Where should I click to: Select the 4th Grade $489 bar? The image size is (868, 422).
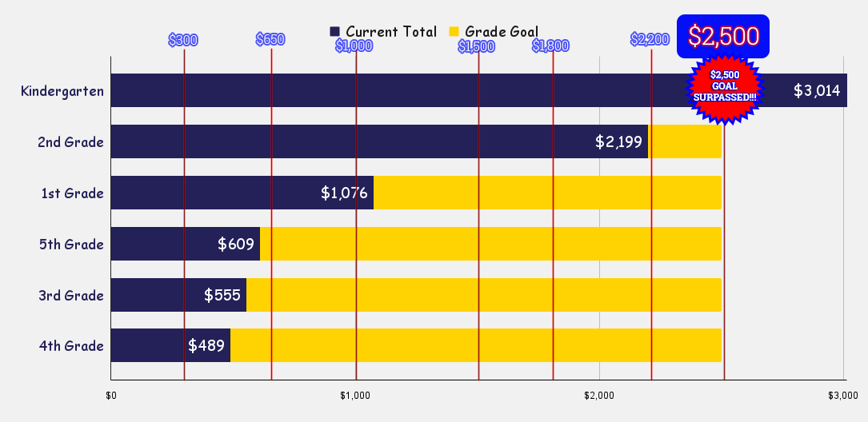pos(170,346)
